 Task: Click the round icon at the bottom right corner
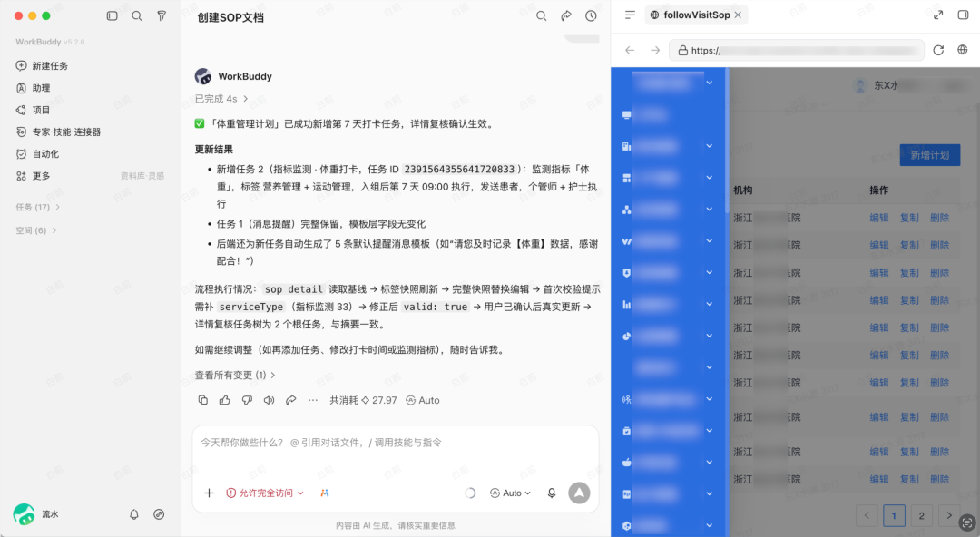(967, 523)
